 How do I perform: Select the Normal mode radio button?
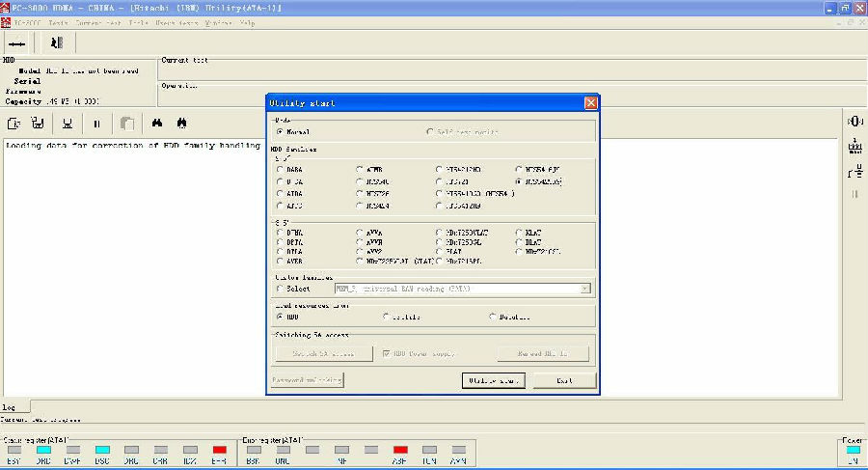click(x=280, y=132)
